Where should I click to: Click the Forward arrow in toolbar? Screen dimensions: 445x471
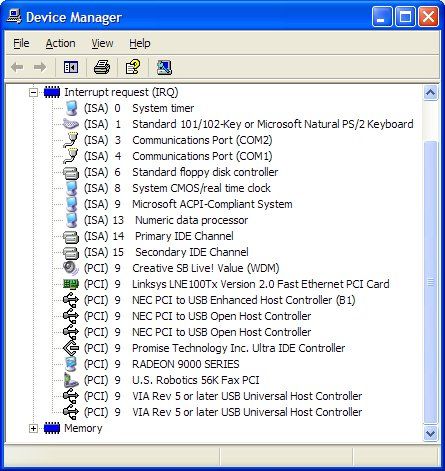coord(40,67)
